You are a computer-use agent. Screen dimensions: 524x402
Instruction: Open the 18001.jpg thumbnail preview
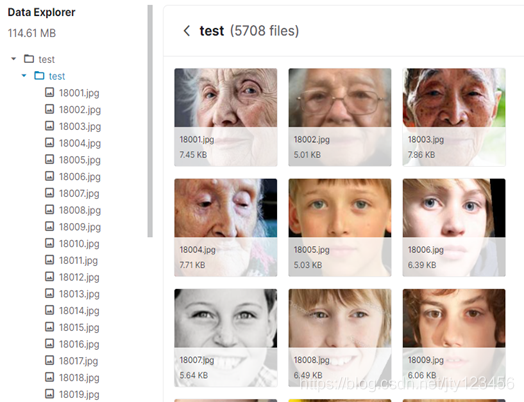[x=226, y=117]
